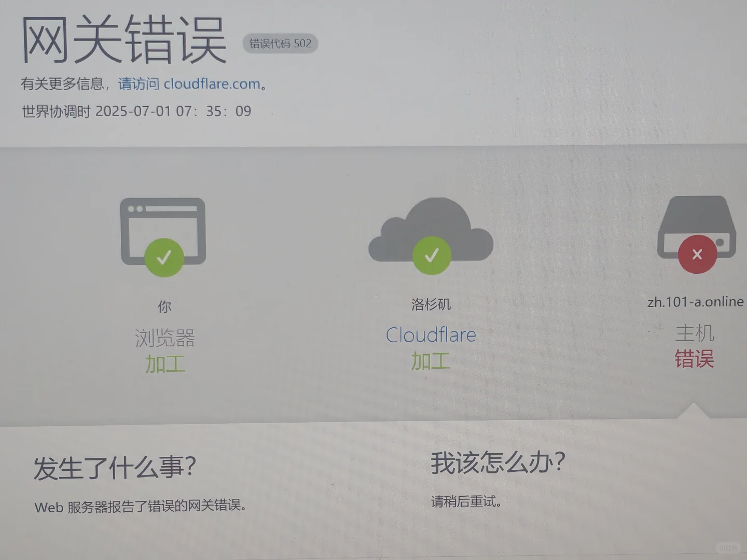747x560 pixels.
Task: Click the browser window icon
Action: tap(163, 230)
